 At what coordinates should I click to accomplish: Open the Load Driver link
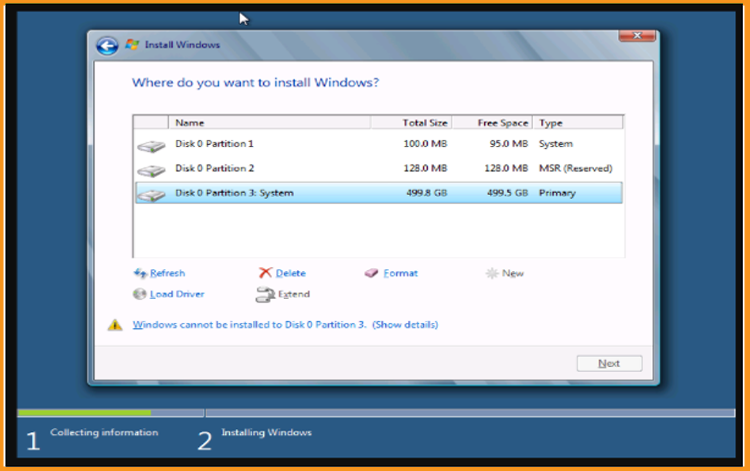pos(176,294)
